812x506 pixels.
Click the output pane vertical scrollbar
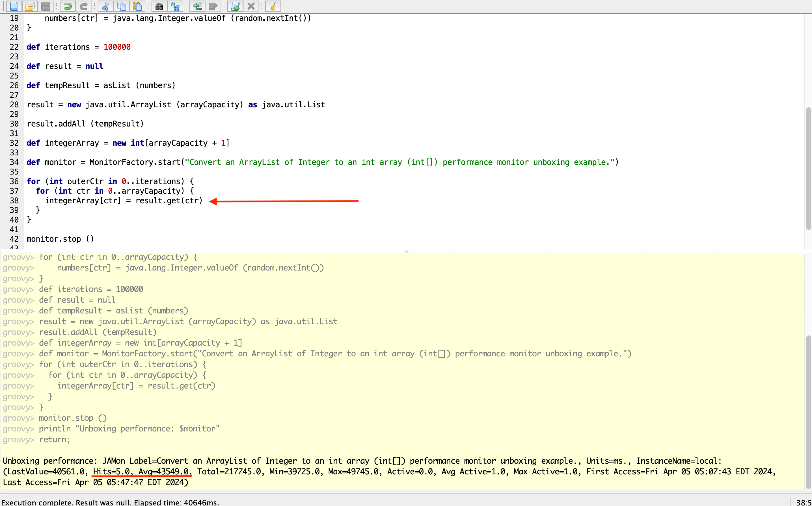(x=808, y=412)
